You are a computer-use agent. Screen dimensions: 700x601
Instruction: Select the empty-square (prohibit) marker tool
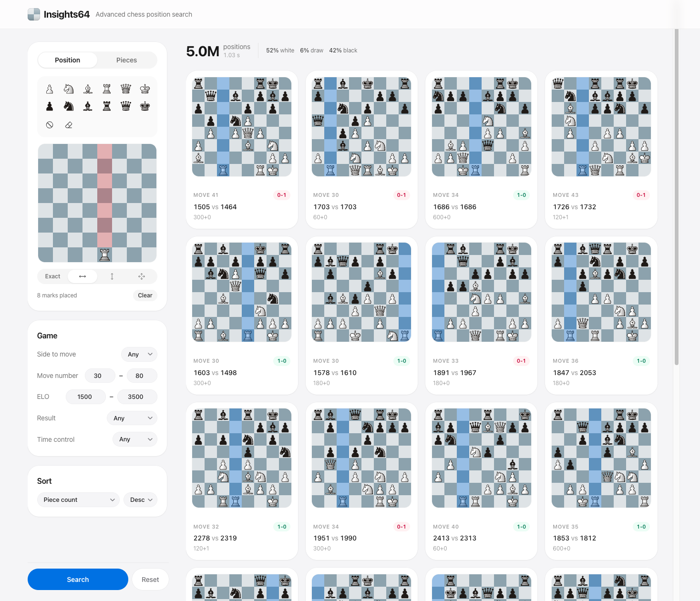(50, 125)
